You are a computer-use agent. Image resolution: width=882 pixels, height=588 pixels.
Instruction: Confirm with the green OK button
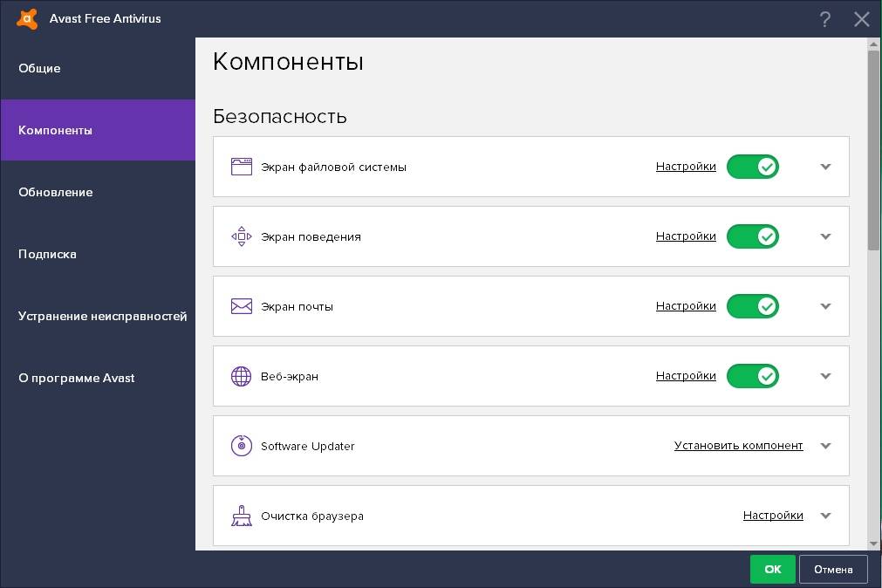[x=772, y=570]
